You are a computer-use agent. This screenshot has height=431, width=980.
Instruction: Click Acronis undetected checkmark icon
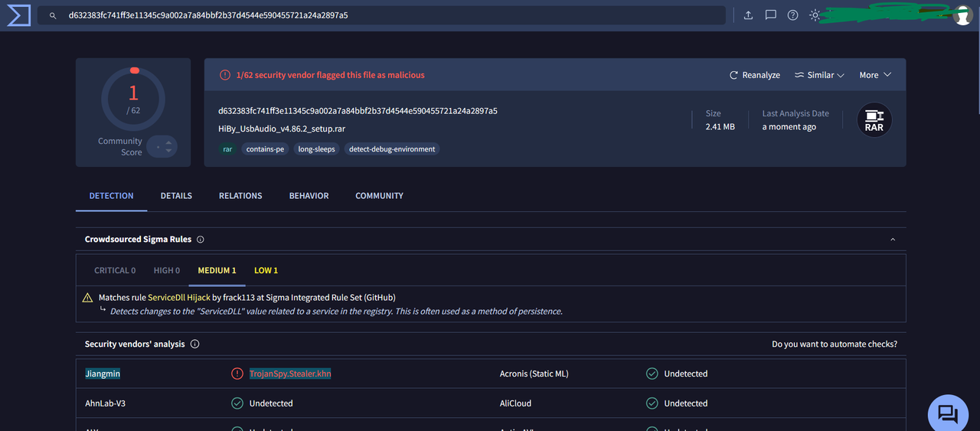[652, 374]
